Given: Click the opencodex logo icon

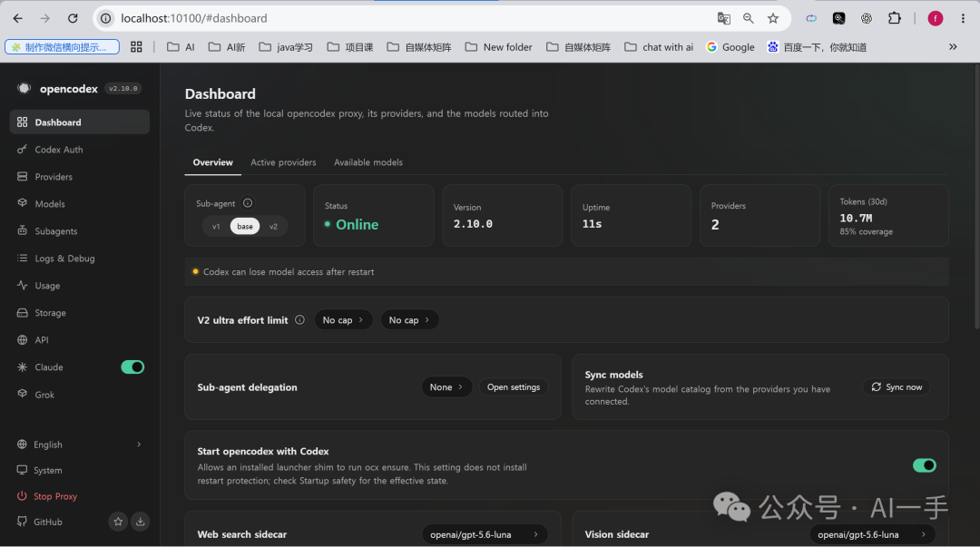Looking at the screenshot, I should point(24,88).
